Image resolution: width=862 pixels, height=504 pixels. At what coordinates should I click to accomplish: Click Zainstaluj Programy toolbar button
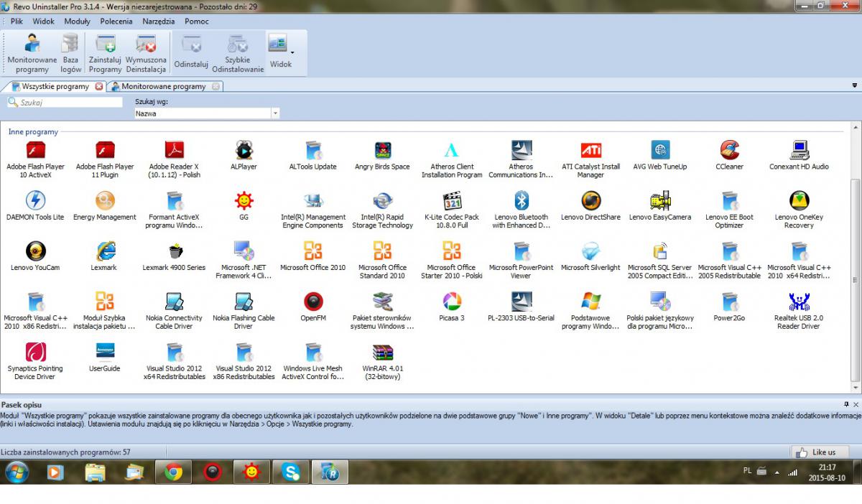106,53
